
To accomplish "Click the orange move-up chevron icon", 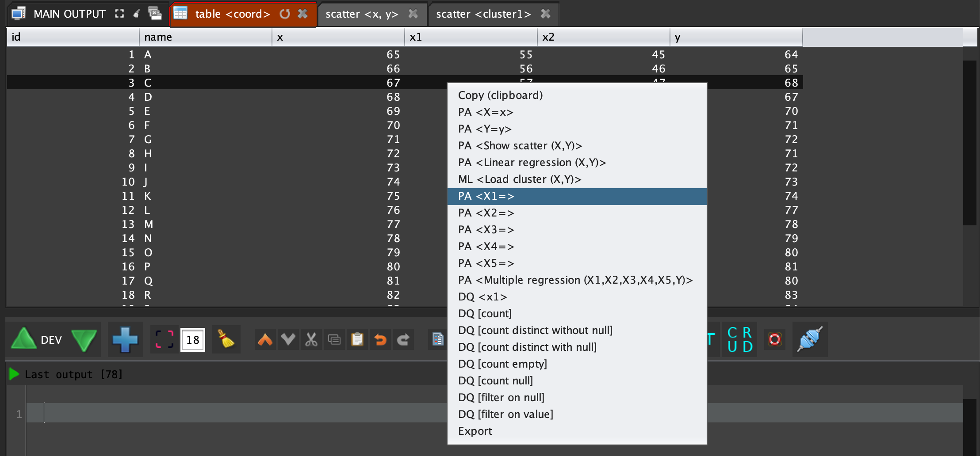I will pos(265,339).
